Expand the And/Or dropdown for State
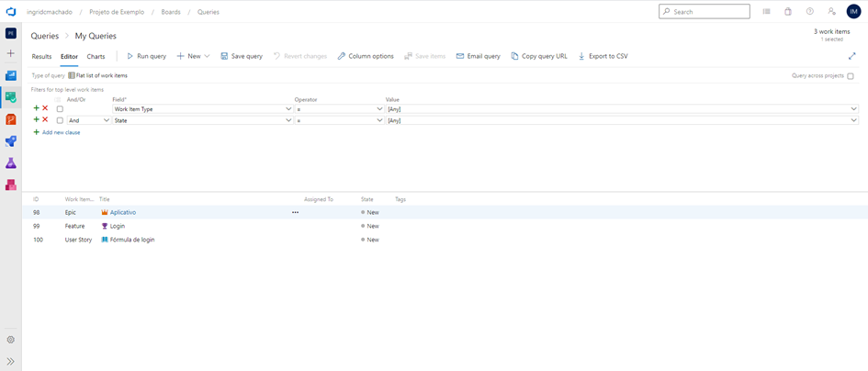 pyautogui.click(x=106, y=120)
